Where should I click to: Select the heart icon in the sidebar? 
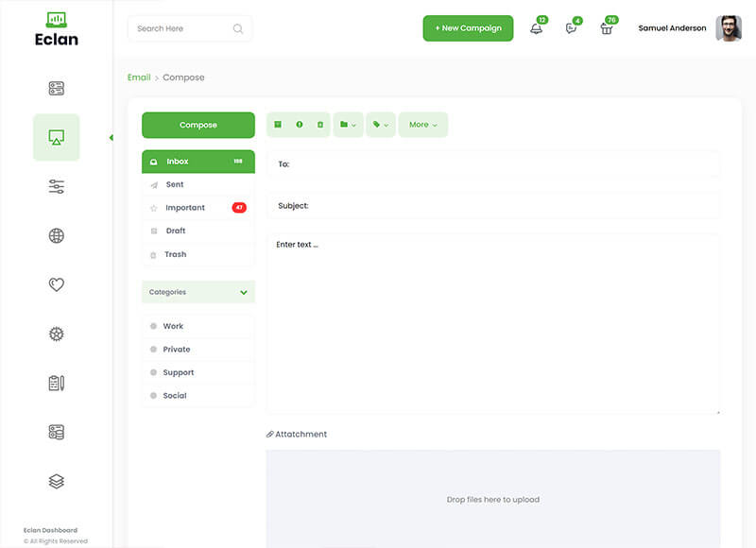tap(56, 284)
